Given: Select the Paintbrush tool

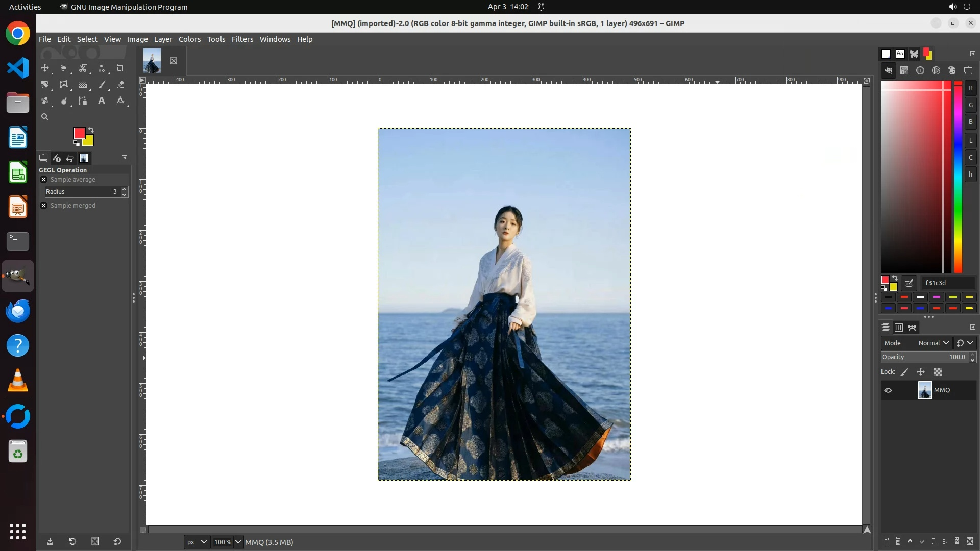Looking at the screenshot, I should click(102, 85).
